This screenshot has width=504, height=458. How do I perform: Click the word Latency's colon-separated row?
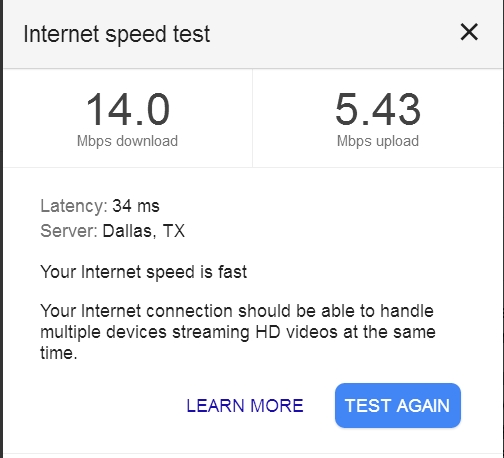click(100, 206)
